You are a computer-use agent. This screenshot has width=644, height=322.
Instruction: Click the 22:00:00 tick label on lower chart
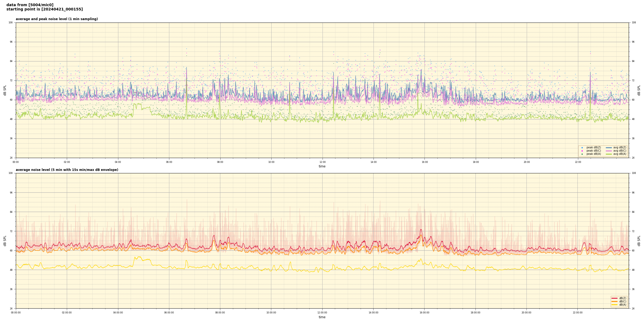578,313
